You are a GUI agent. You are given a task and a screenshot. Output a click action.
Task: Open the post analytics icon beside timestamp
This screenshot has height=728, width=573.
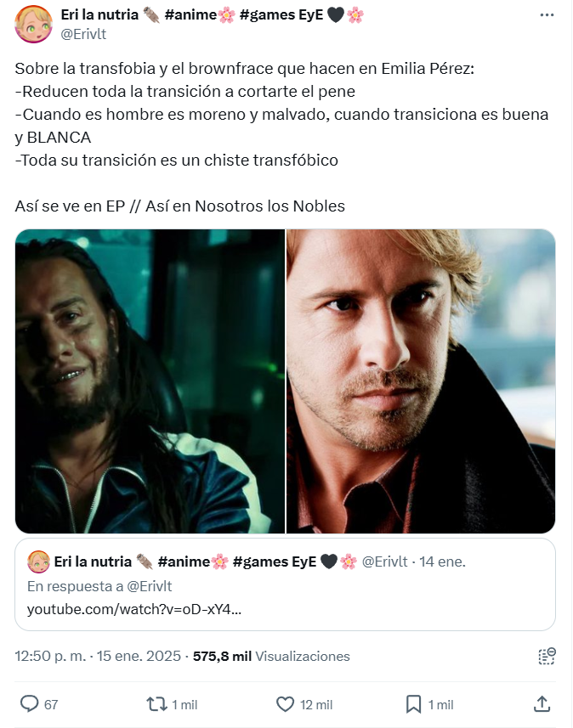point(547,656)
